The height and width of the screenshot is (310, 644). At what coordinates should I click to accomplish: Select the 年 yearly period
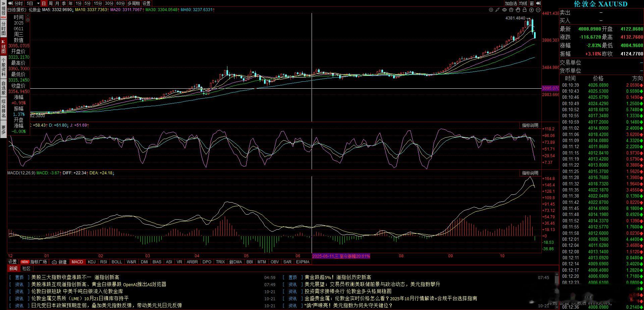click(70, 3)
